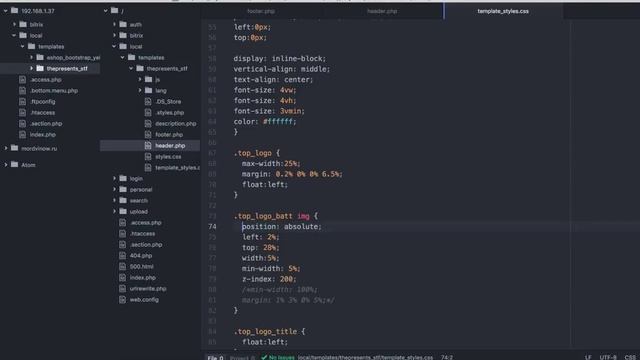This screenshot has height=360, width=640.
Task: Click the .DS_Store file icon
Action: [148, 102]
